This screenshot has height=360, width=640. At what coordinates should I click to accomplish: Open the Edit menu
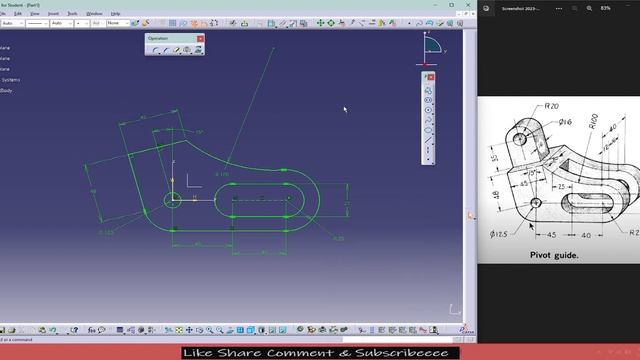pyautogui.click(x=18, y=13)
